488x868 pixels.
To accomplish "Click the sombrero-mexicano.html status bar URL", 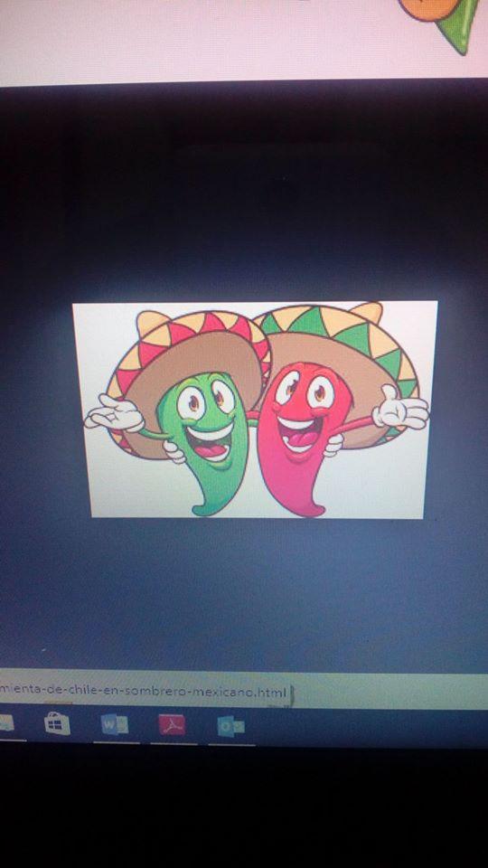I will pos(145,692).
